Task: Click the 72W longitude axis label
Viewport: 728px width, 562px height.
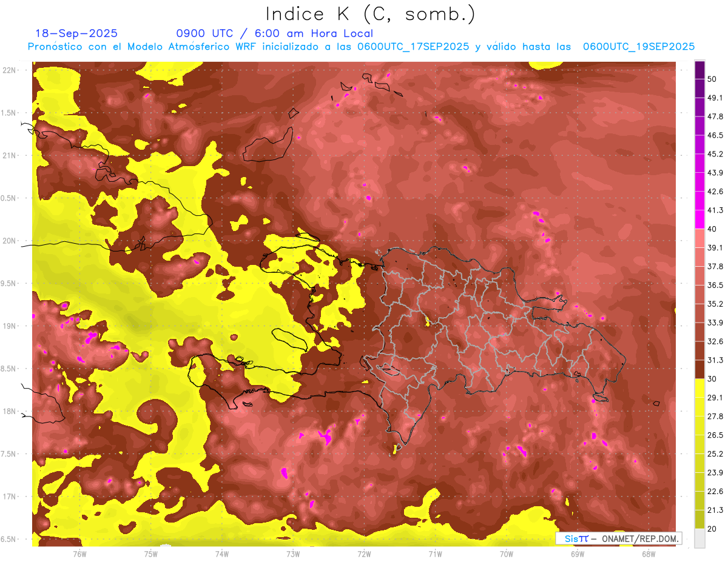Action: 364,553
